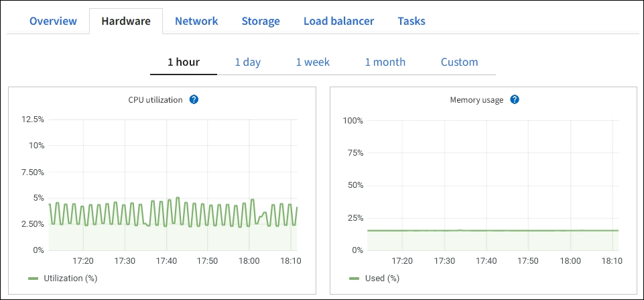The height and width of the screenshot is (300, 644).
Task: View the Tasks tab
Action: pos(411,21)
